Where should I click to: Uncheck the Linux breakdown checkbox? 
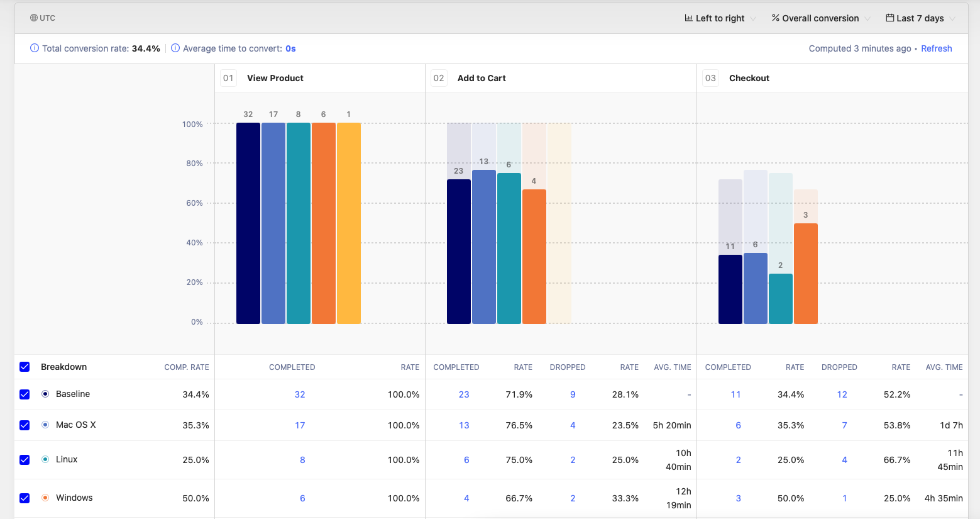coord(25,460)
